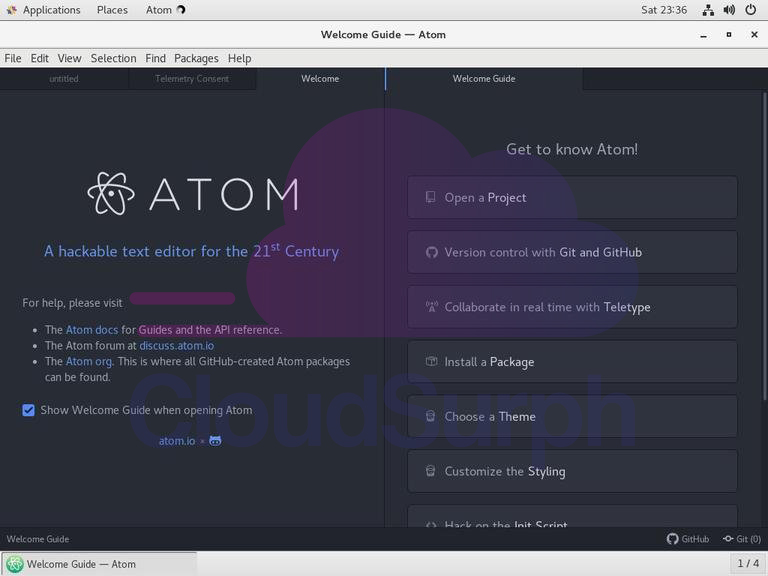Click the Welcome Guide pane vertical scrollbar
The height and width of the screenshot is (576, 768).
pos(765,246)
